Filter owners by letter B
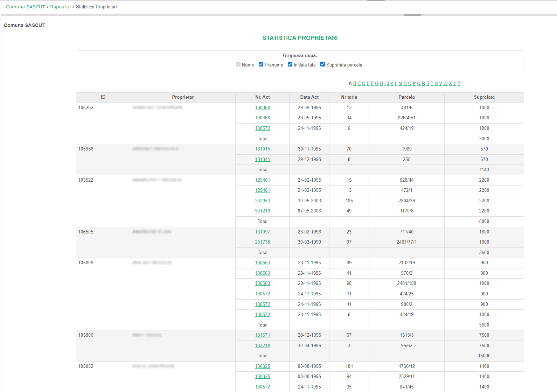Image resolution: width=557 pixels, height=392 pixels. 355,84
